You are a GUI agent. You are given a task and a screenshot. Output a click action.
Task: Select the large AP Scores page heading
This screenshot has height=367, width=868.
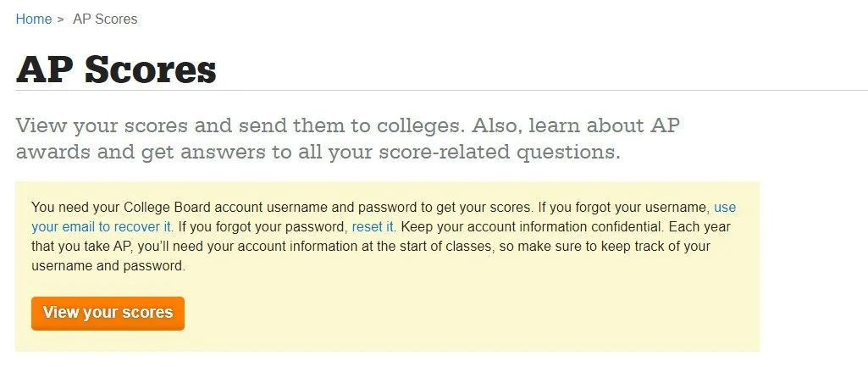116,70
